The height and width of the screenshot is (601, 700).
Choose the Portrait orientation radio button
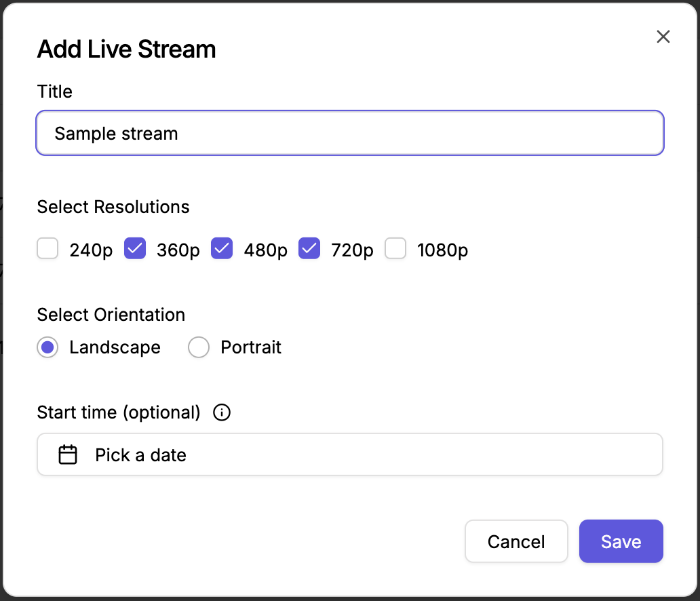[x=199, y=348]
